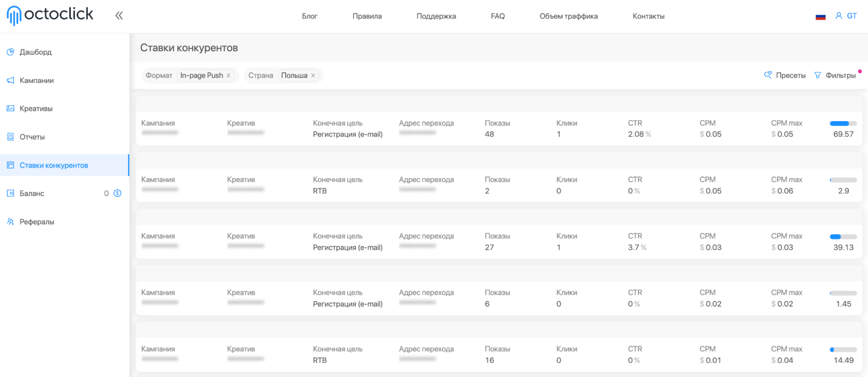
Task: Open Объем траффика link
Action: (x=568, y=16)
